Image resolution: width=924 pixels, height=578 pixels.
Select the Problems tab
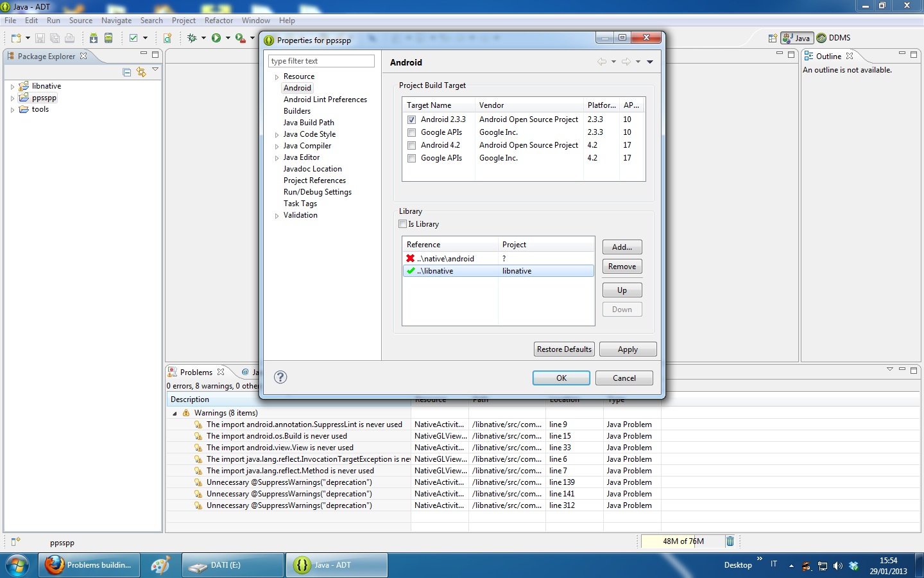click(x=196, y=372)
